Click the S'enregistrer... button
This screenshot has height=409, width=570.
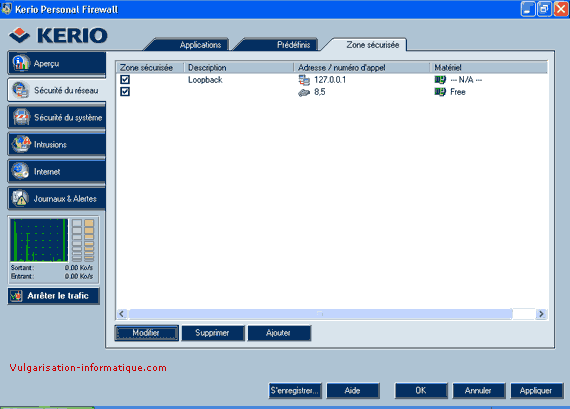coord(295,390)
